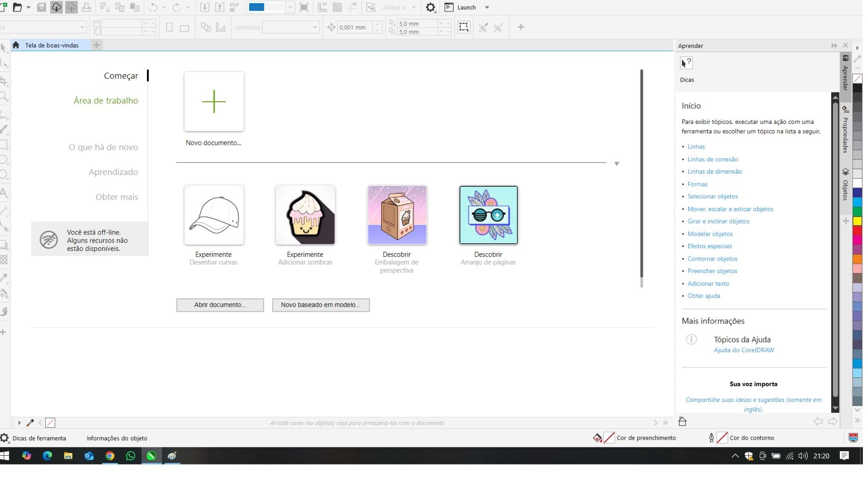Open the Linhas de conexão help link
This screenshot has width=868, height=488.
pos(712,159)
